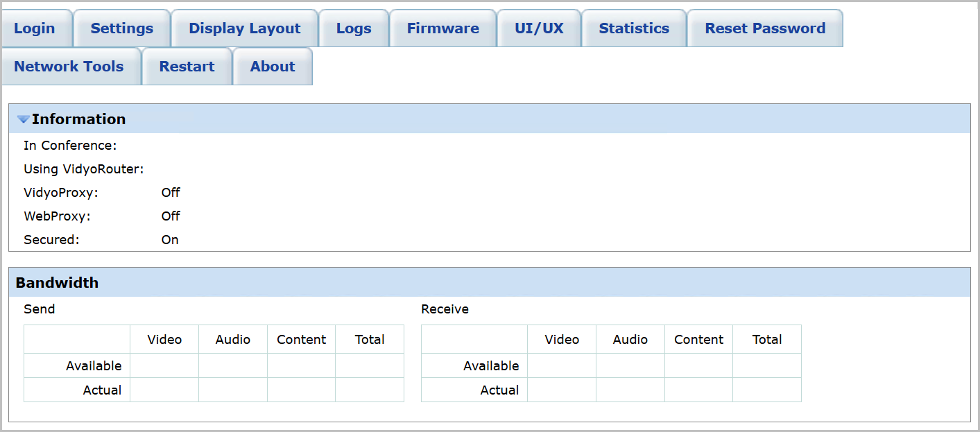The width and height of the screenshot is (980, 432).
Task: Select Video column header in Send table
Action: click(x=164, y=340)
